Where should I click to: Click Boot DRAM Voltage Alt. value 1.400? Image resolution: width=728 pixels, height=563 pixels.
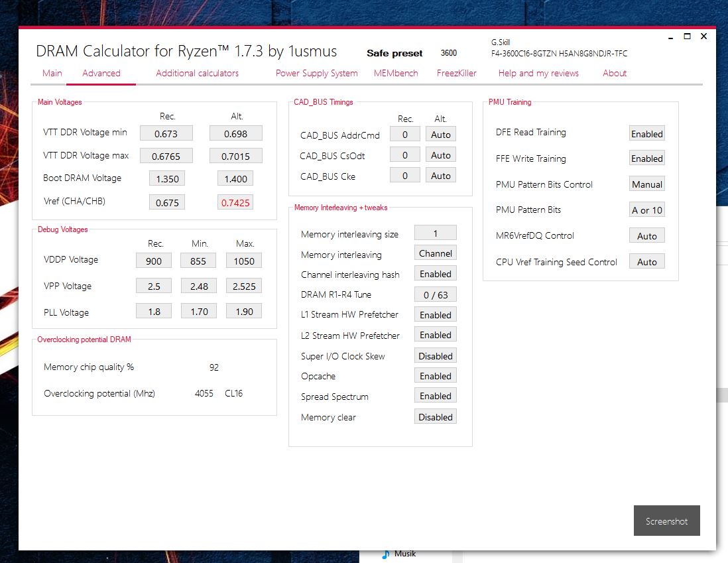[x=235, y=178]
